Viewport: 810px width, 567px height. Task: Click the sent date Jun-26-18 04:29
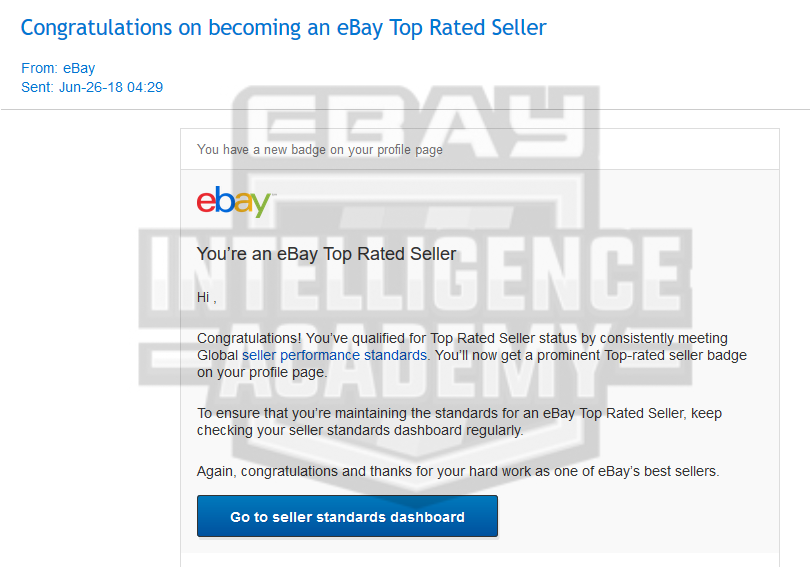(x=92, y=87)
